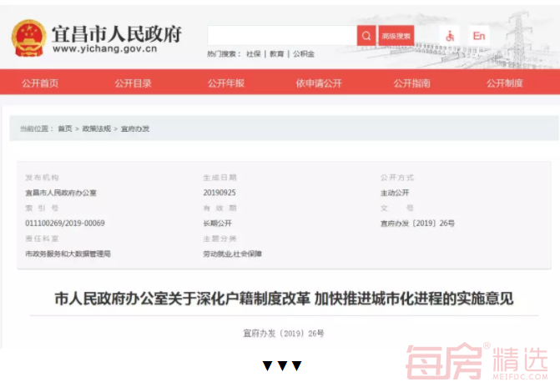Go to 政策法规 in breadcrumb
560x392 pixels.
97,128
